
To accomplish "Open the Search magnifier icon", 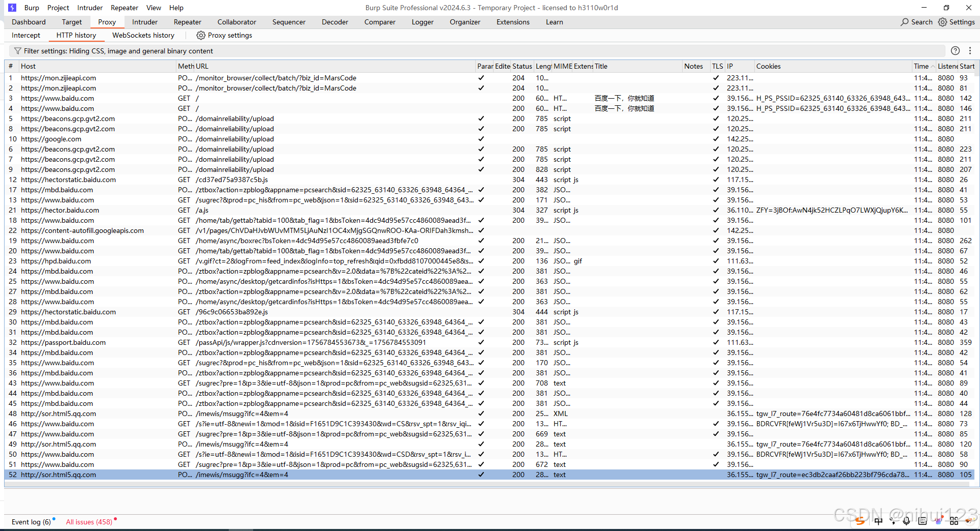I will click(905, 22).
